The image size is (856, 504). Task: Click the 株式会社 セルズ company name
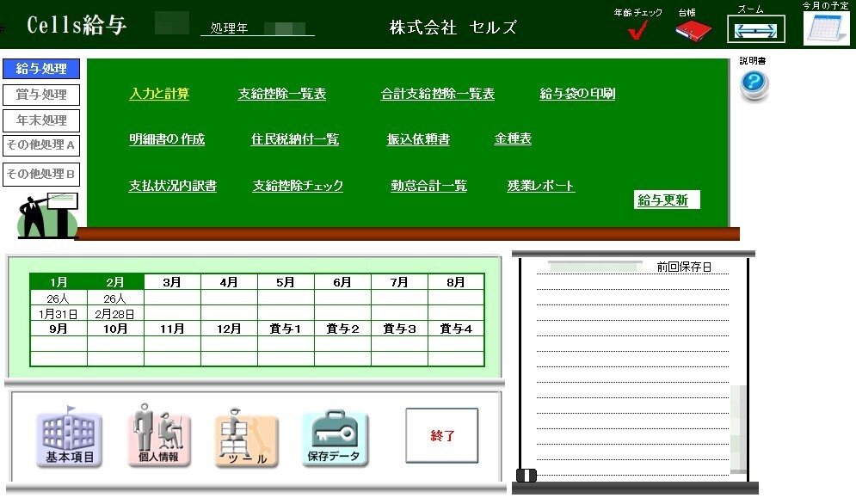(x=453, y=28)
